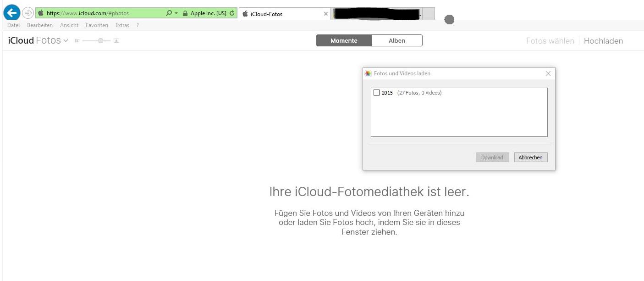Open the Datei menu
644x281 pixels.
pos(13,25)
